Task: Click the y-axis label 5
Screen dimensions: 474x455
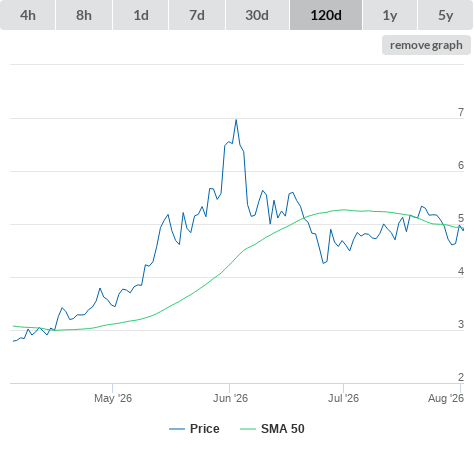Action: point(461,218)
